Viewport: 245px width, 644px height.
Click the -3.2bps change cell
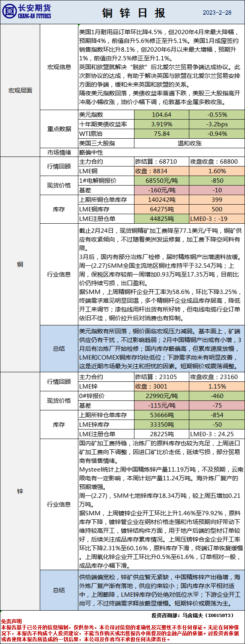pos(217,124)
